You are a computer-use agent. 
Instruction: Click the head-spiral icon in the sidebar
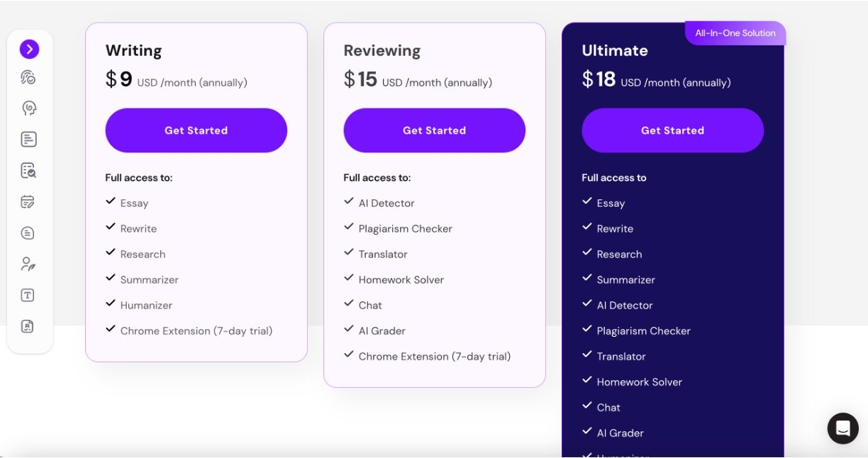click(x=28, y=108)
